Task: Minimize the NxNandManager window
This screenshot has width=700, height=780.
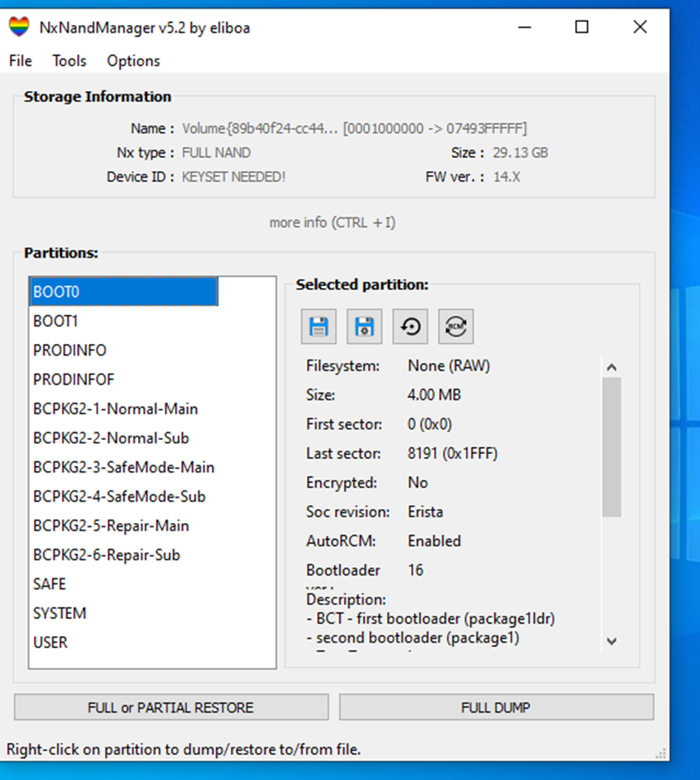Action: tap(524, 27)
